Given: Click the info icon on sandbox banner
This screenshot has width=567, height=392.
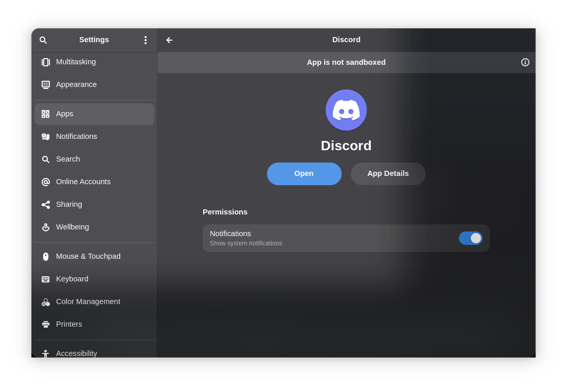Looking at the screenshot, I should coord(525,63).
